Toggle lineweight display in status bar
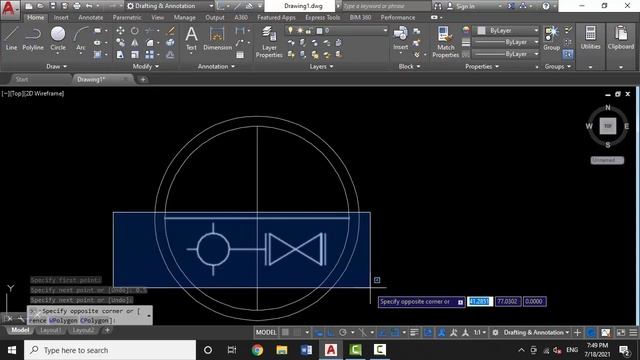The image size is (640, 360). [414, 333]
